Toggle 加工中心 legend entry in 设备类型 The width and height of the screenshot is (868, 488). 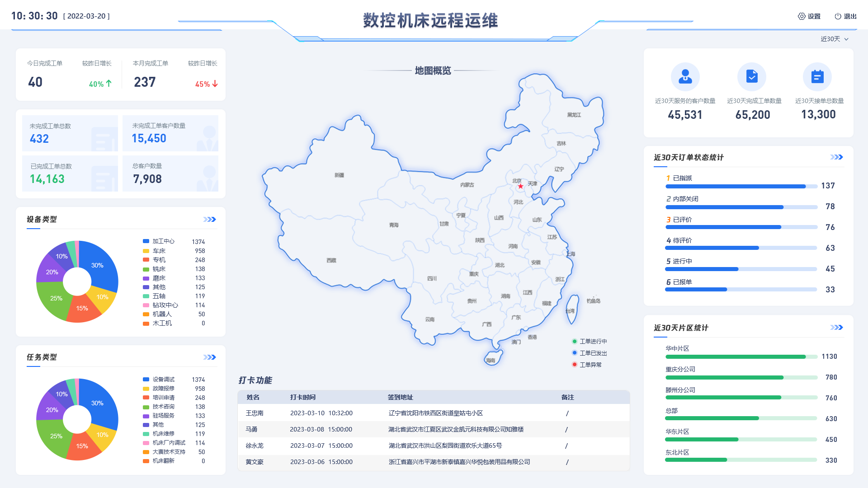click(x=163, y=241)
